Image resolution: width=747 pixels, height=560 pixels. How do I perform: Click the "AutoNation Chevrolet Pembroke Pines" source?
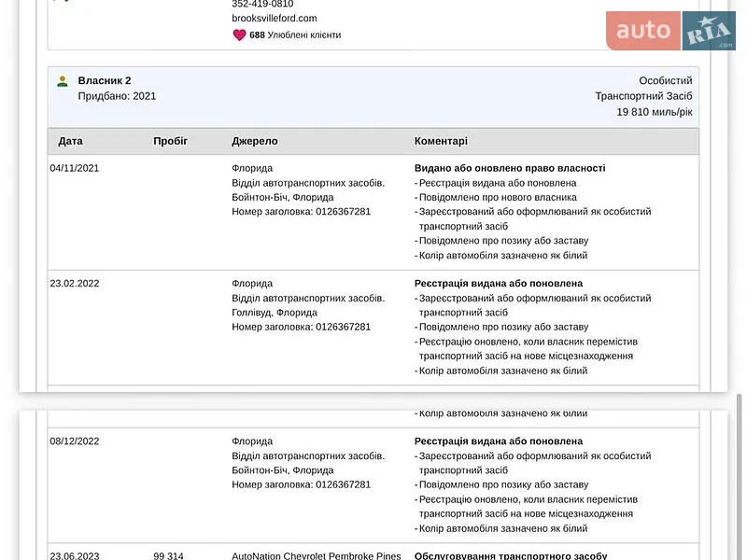(317, 555)
